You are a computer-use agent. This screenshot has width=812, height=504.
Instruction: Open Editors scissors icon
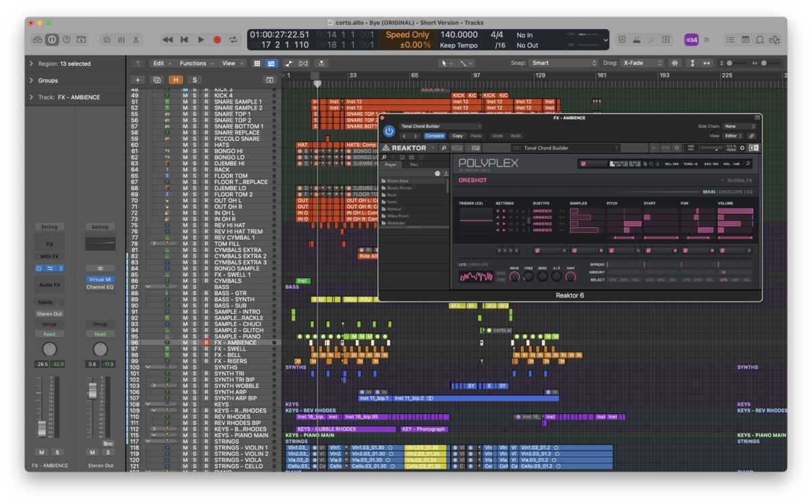coord(136,40)
